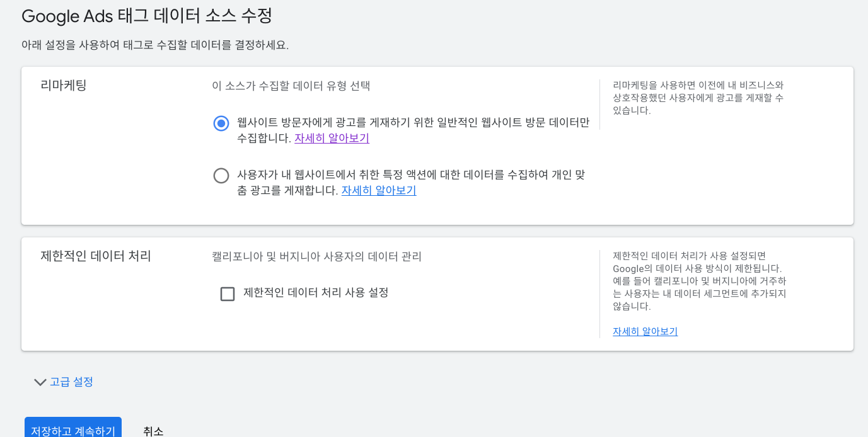
Task: Click the 리마케팅 section heading
Action: click(x=64, y=85)
